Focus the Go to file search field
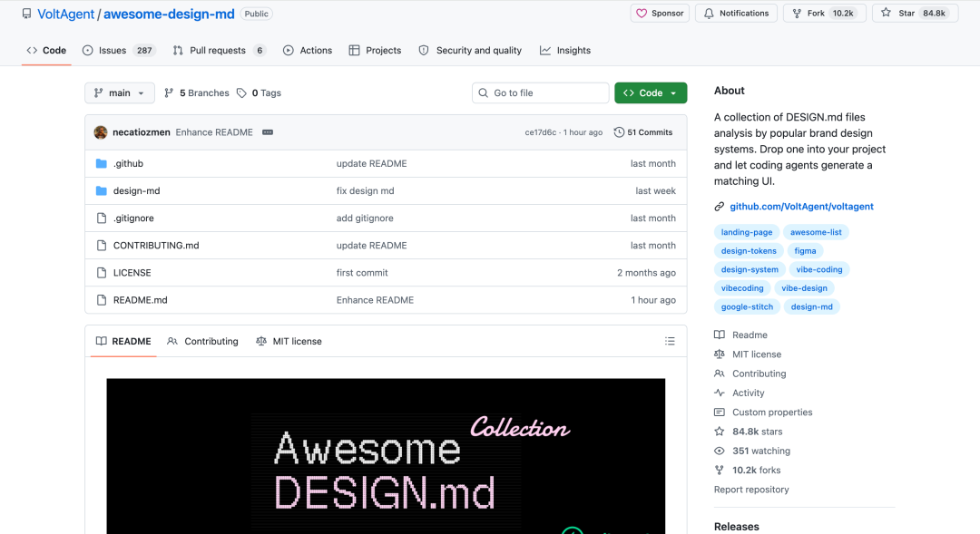 [x=540, y=93]
